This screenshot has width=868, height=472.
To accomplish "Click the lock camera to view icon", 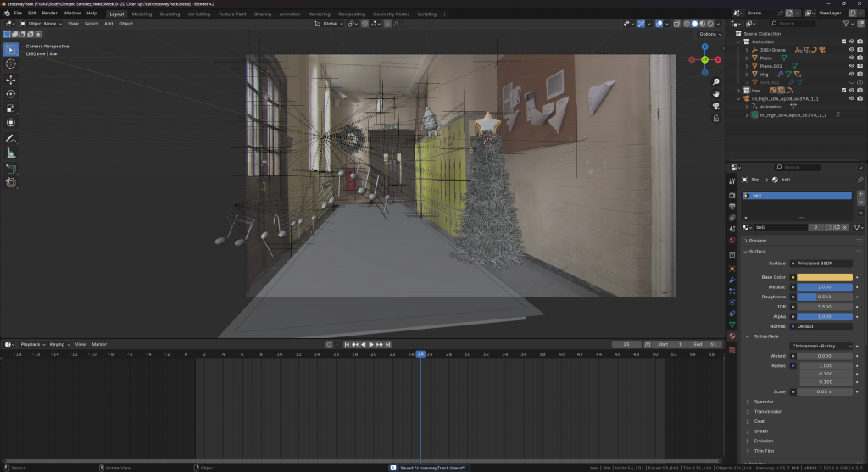I will pyautogui.click(x=715, y=119).
